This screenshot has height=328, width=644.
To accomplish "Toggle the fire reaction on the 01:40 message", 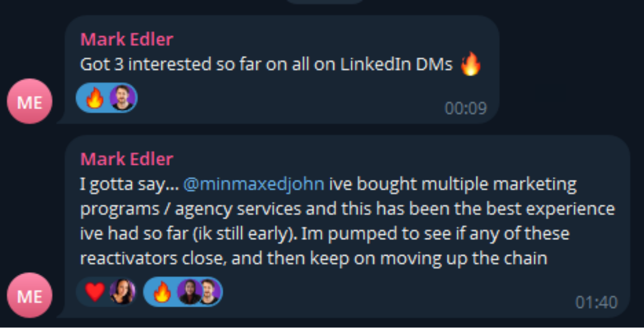I will tap(183, 292).
